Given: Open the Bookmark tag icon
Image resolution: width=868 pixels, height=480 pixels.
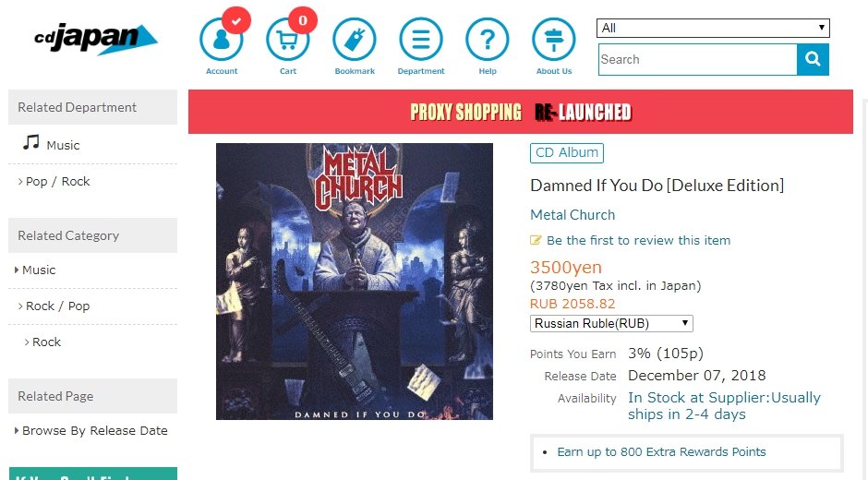Looking at the screenshot, I should tap(355, 40).
